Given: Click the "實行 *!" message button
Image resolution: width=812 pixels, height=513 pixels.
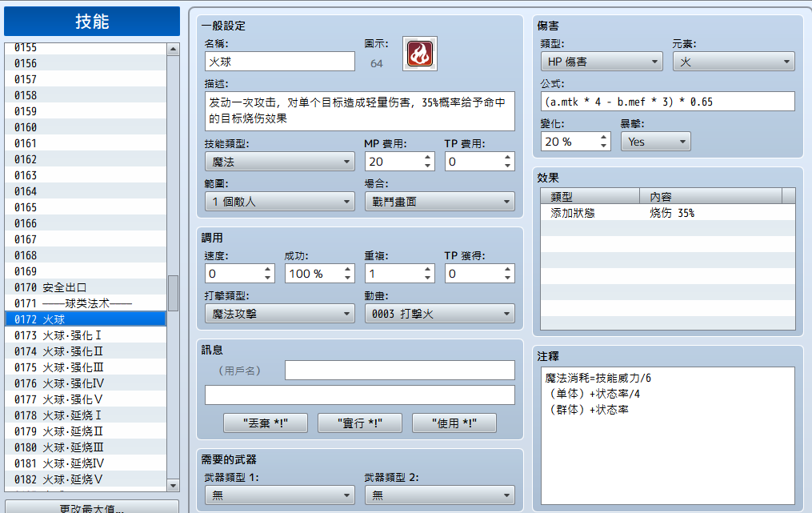Looking at the screenshot, I should click(360, 423).
